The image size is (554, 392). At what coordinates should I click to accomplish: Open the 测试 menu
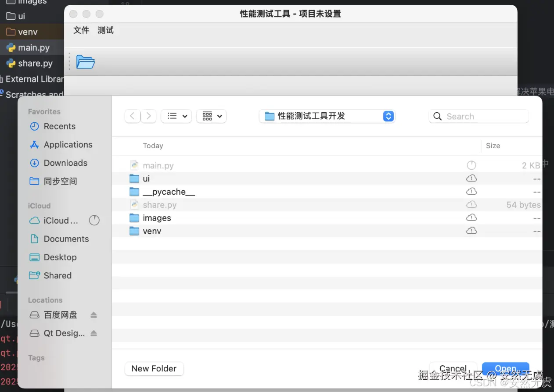pos(105,30)
